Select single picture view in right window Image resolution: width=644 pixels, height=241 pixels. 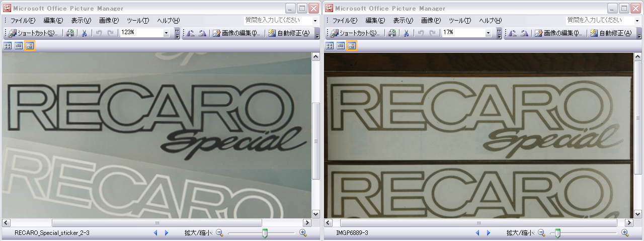[352, 46]
